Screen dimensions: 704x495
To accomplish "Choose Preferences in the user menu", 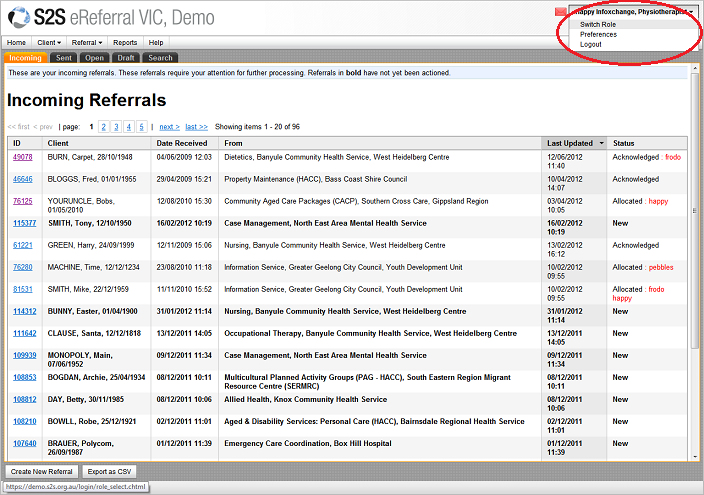I will click(598, 34).
